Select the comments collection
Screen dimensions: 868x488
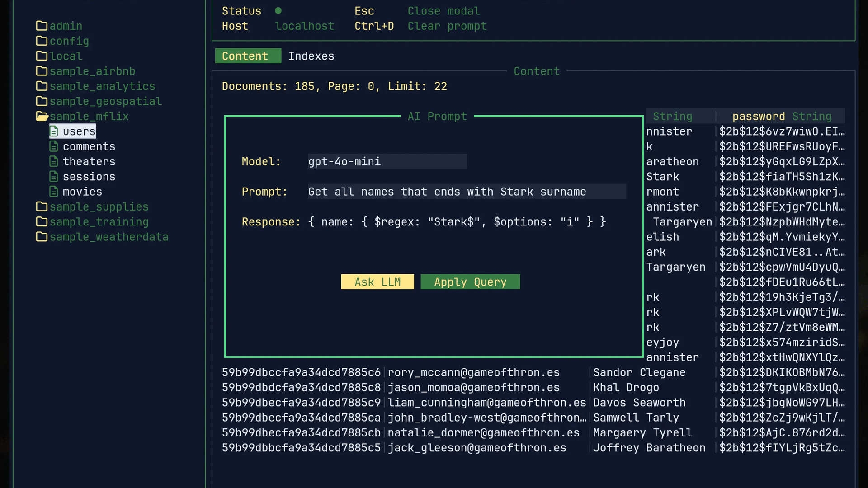[89, 146]
